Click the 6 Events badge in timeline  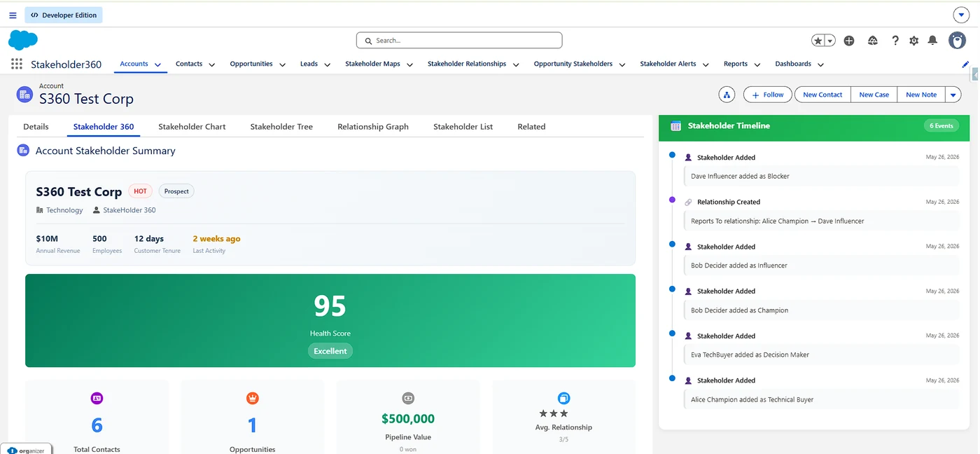(941, 126)
